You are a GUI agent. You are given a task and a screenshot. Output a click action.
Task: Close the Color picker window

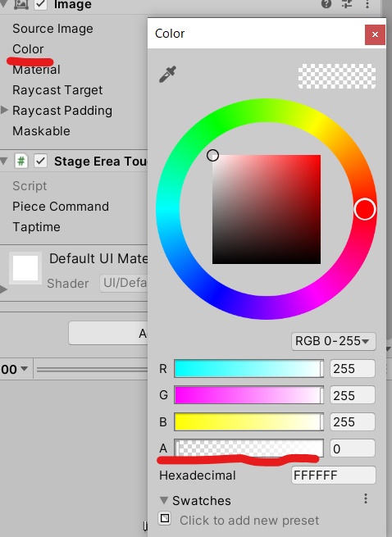click(x=375, y=34)
